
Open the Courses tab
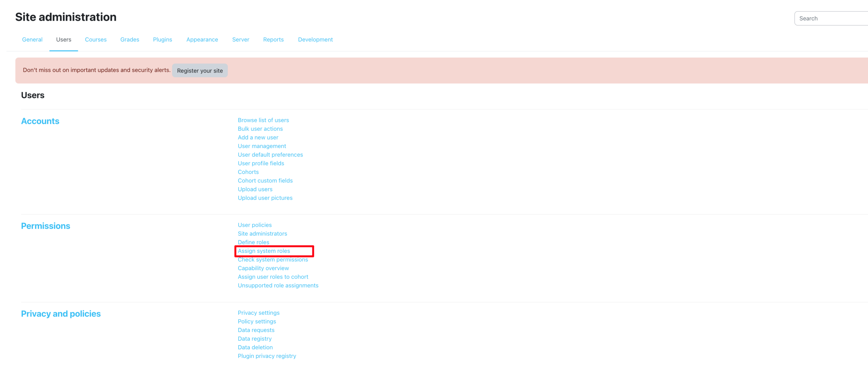pyautogui.click(x=96, y=40)
